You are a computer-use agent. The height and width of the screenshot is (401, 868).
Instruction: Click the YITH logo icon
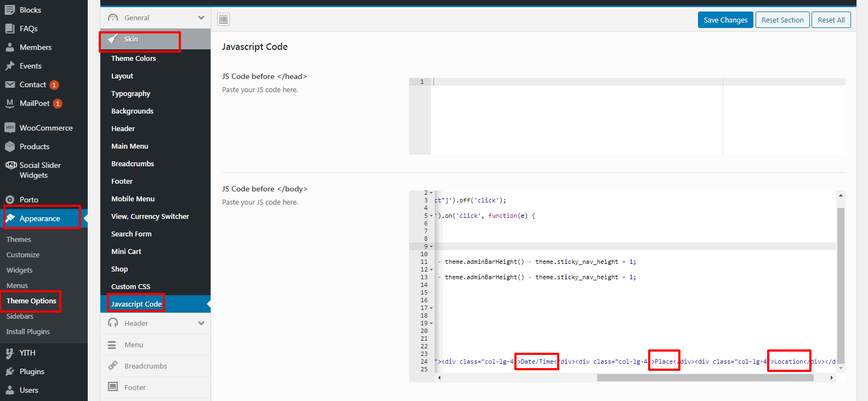[x=10, y=353]
